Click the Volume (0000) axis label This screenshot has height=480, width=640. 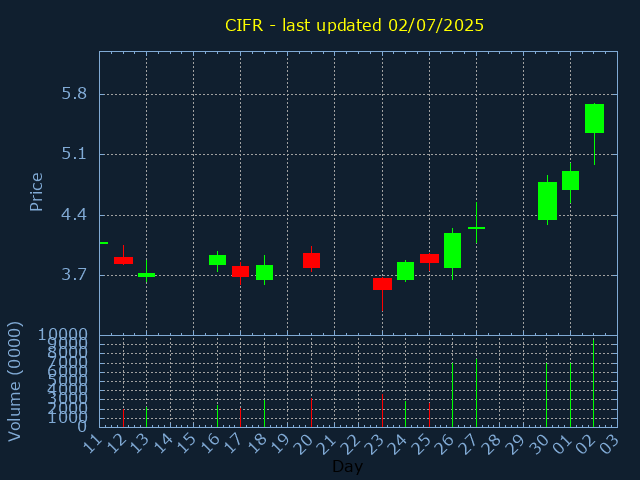[14, 382]
